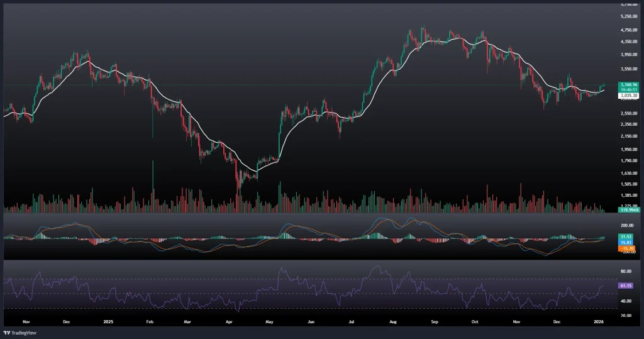The image size is (644, 339).
Task: Click the Jul marker on the time axis
Action: (x=351, y=321)
